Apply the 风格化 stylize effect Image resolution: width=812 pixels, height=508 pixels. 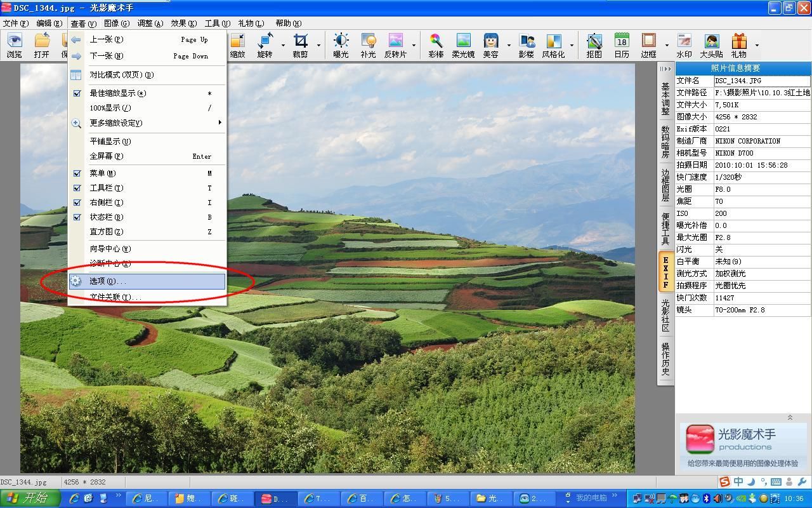coord(553,46)
